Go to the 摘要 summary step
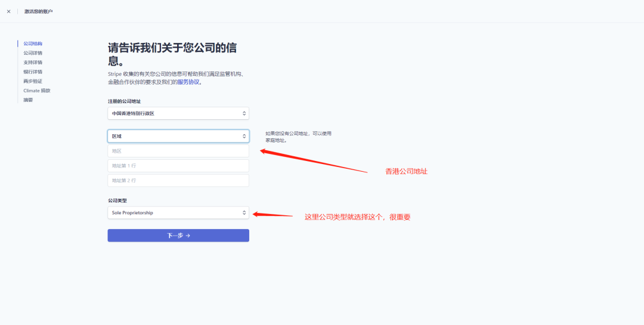644x325 pixels. [29, 100]
